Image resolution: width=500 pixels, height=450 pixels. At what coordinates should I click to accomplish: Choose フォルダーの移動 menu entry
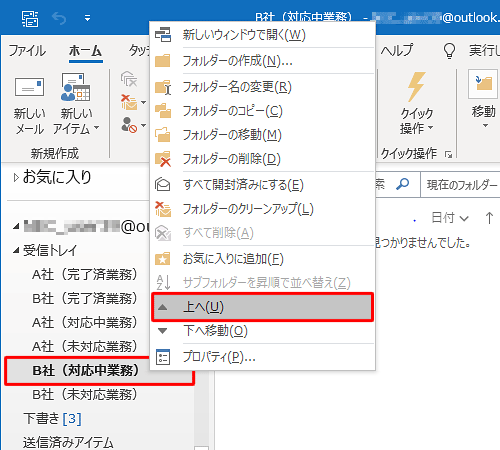(x=263, y=135)
